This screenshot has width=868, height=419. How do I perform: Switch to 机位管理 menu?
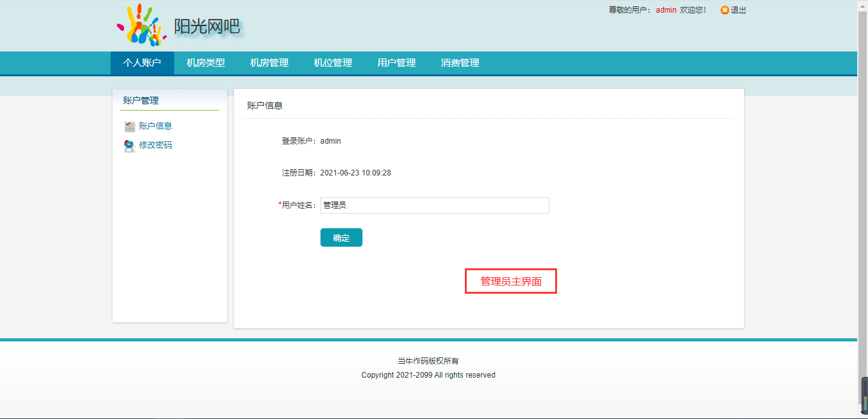click(x=333, y=63)
